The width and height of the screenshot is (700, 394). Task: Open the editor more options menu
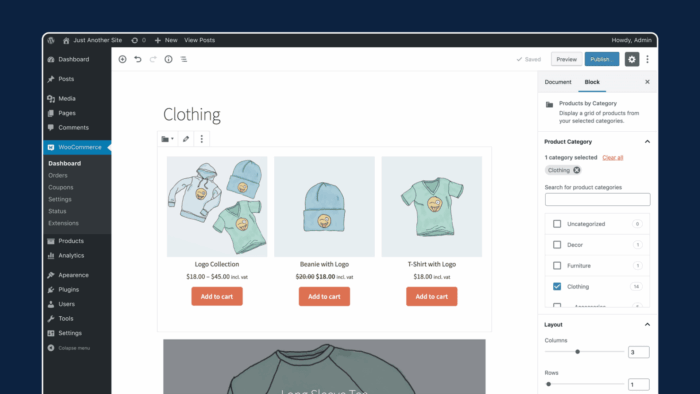(647, 59)
